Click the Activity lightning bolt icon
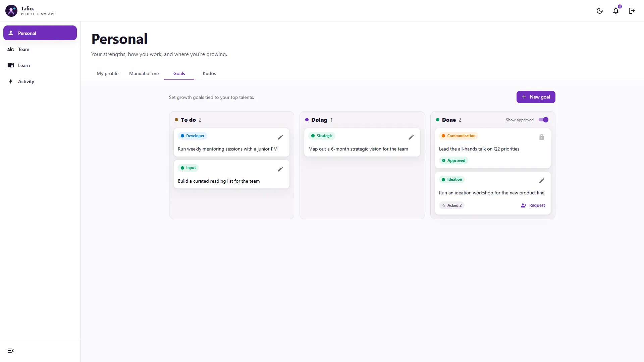 click(x=11, y=81)
